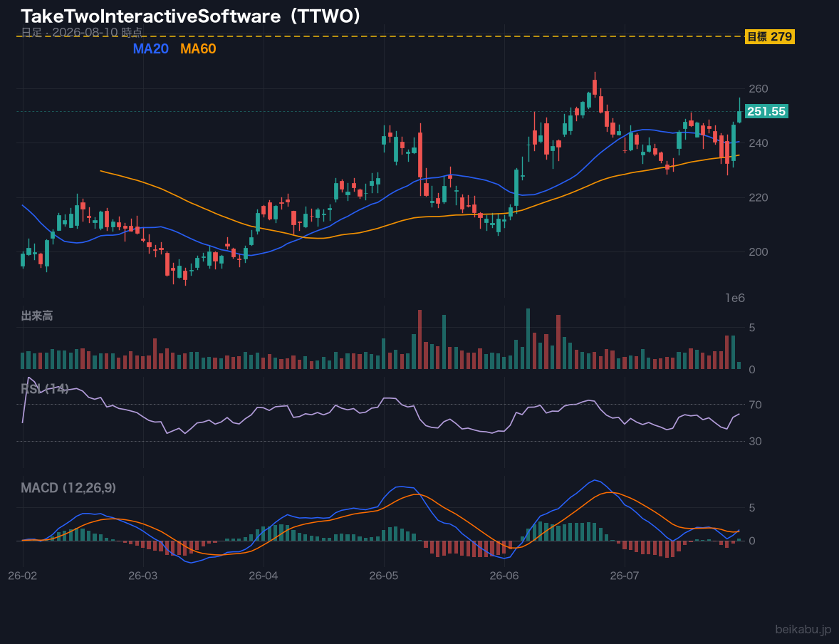Click the 240 price axis label
The height and width of the screenshot is (644, 839).
(x=759, y=143)
